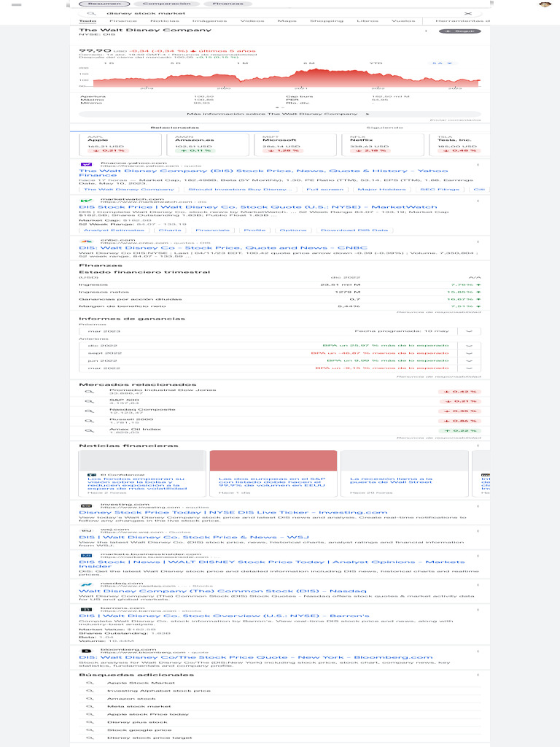Open the Apple related stock card
Screen dimensions: 560x747
[120, 144]
